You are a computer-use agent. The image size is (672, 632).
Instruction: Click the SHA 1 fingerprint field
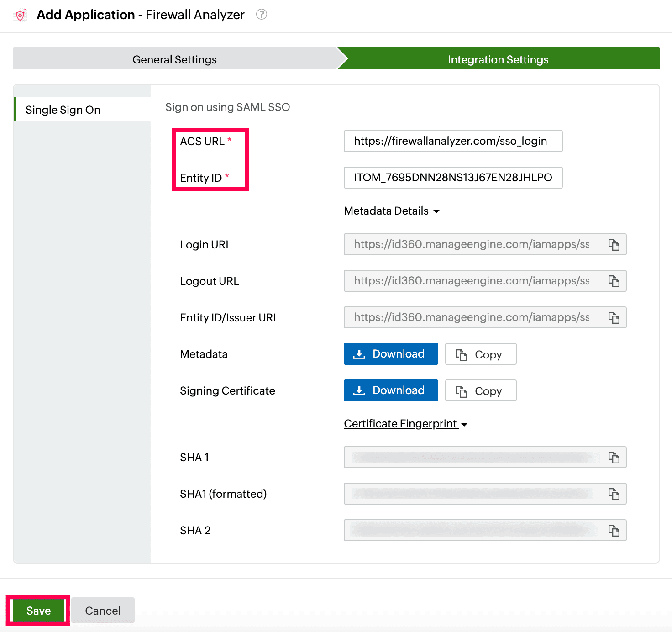coord(485,457)
